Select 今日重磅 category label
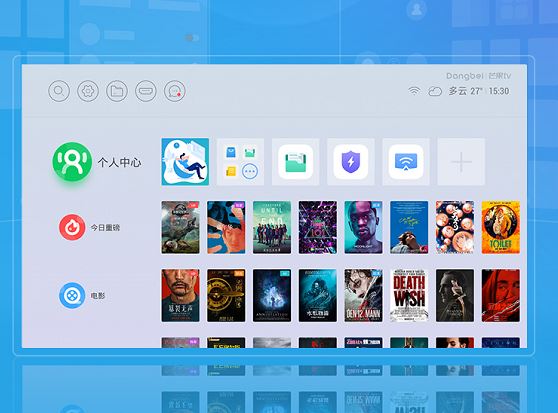This screenshot has height=413, width=558. 105,228
